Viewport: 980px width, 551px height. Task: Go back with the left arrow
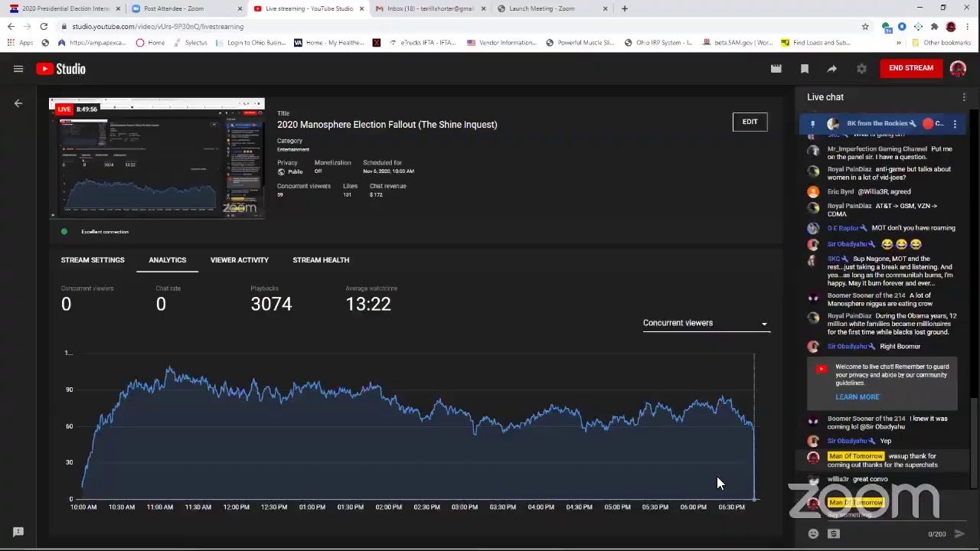(x=18, y=103)
